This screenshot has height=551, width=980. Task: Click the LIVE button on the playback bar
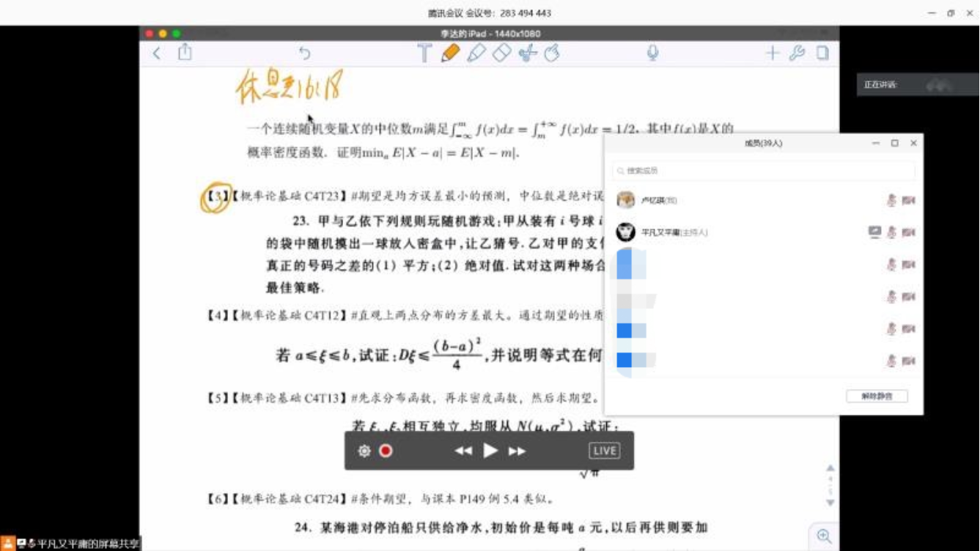604,451
